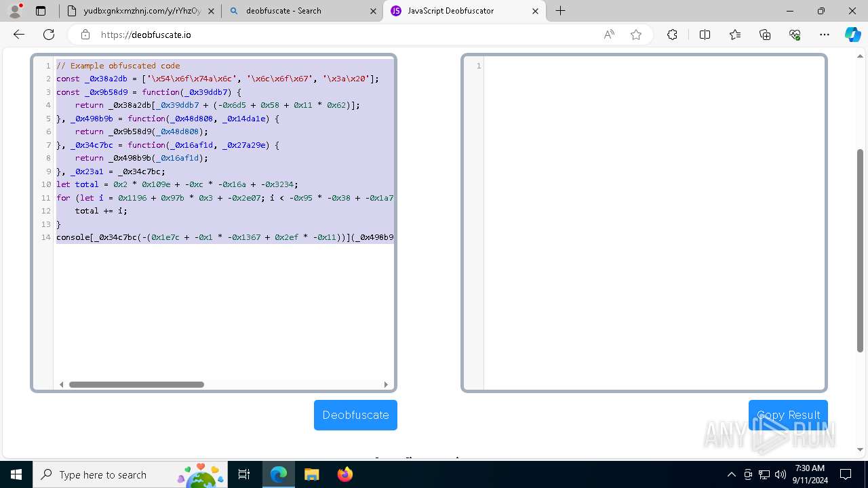Click inside the empty output editor
Viewport: 868px width, 488px height.
click(654, 222)
